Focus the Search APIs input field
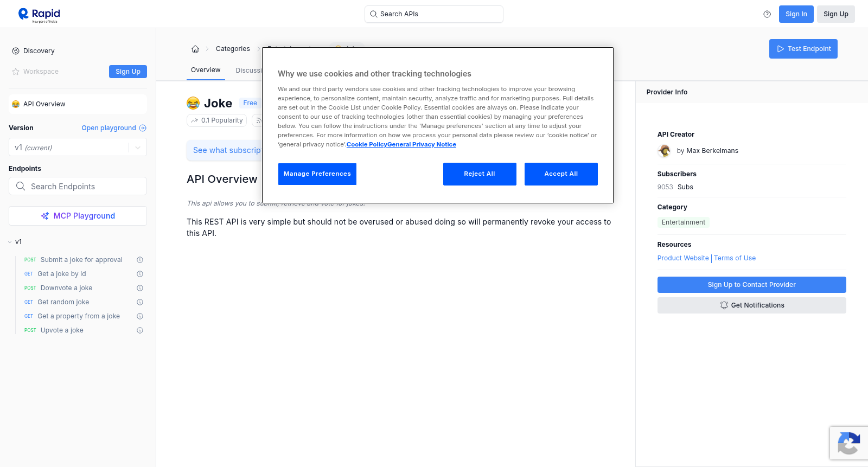868x467 pixels. pos(434,14)
